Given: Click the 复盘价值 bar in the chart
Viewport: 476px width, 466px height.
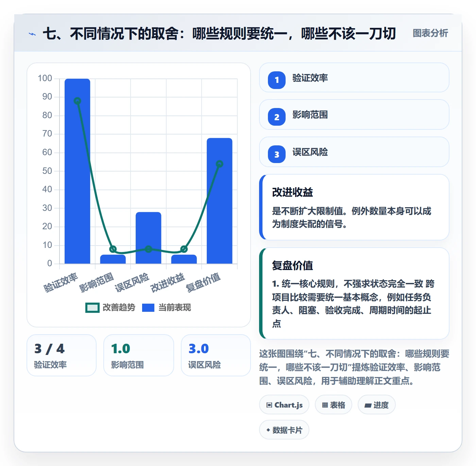Looking at the screenshot, I should click(220, 201).
